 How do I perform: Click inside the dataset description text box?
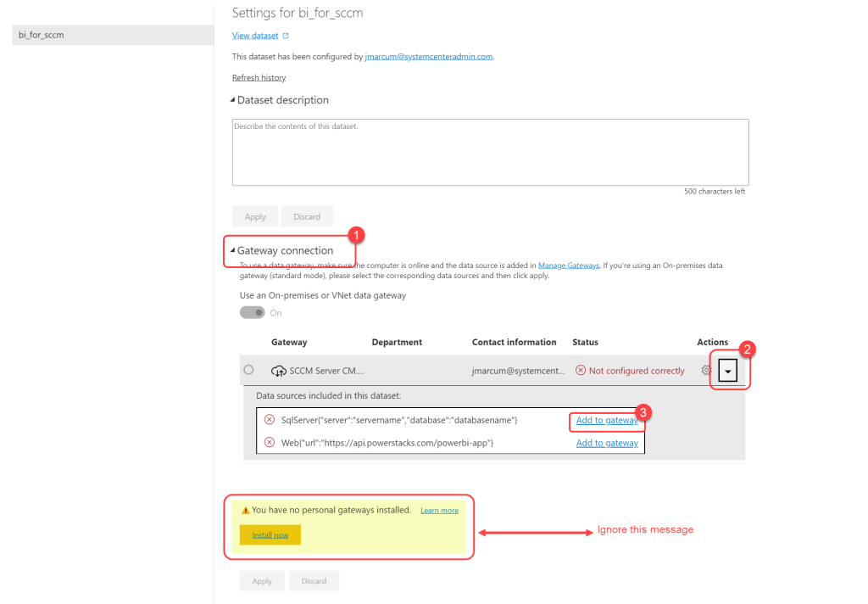tap(490, 153)
